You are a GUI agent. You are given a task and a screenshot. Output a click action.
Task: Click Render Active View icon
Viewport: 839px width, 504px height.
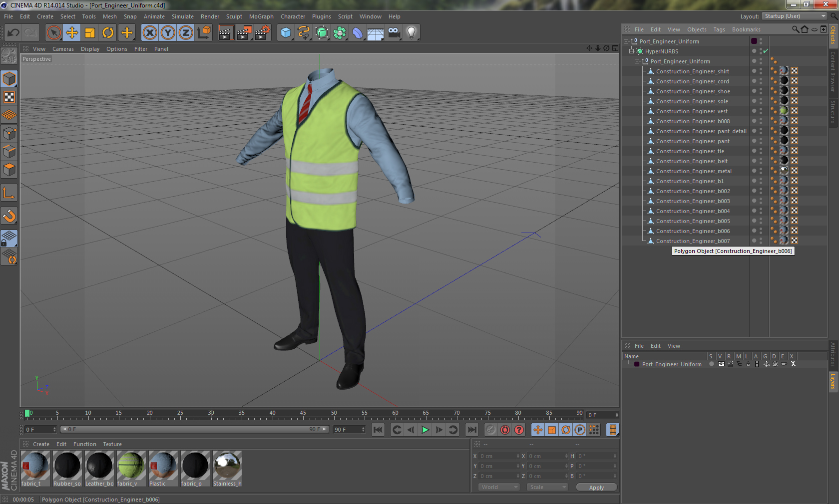[x=226, y=33]
